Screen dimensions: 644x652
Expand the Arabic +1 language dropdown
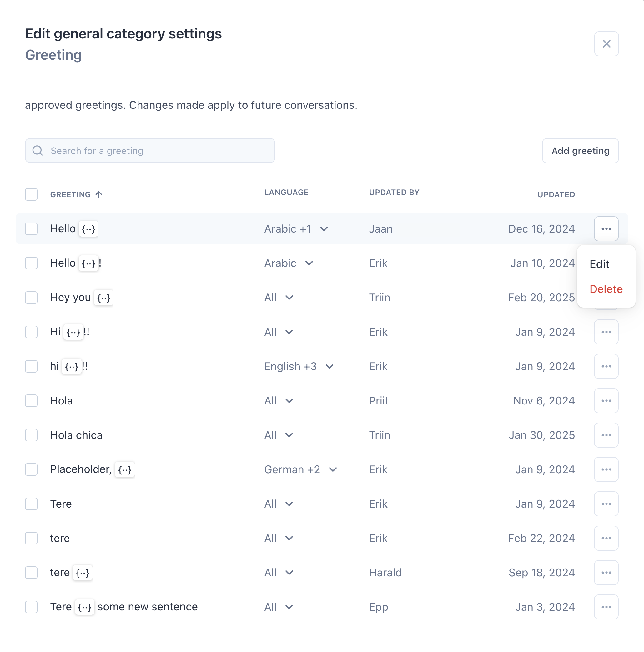coord(296,229)
